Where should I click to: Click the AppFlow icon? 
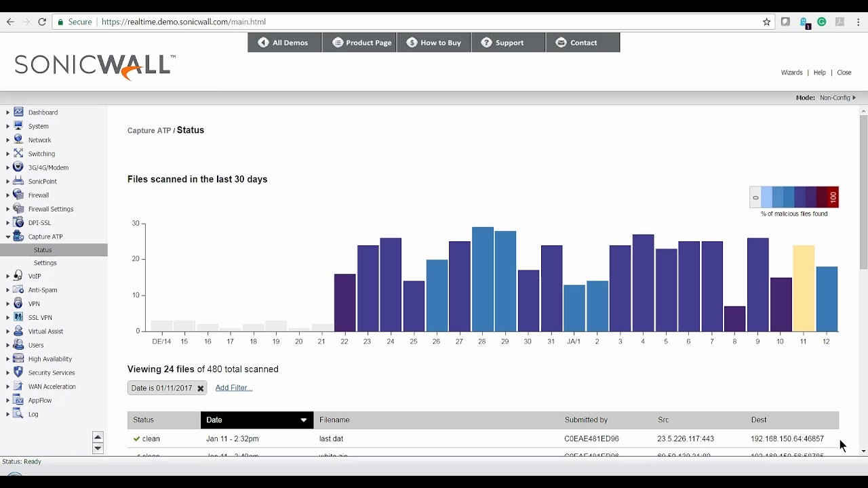18,400
